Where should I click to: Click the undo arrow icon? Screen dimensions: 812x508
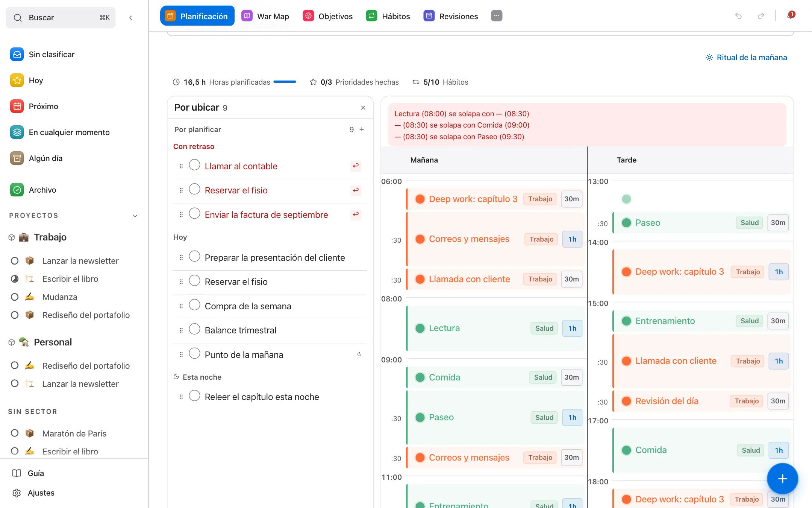(738, 16)
